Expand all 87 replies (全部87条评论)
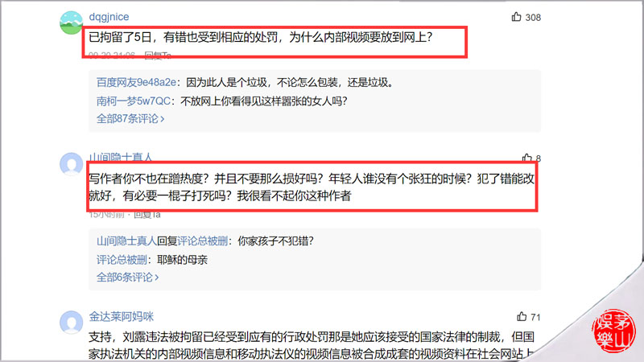Image resolution: width=644 pixels, height=362 pixels. 130,118
